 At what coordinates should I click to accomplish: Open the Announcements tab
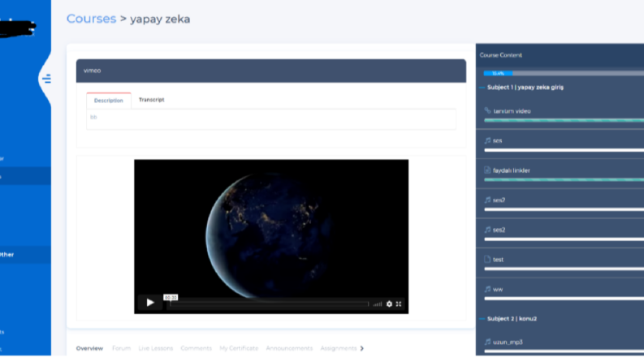[289, 348]
